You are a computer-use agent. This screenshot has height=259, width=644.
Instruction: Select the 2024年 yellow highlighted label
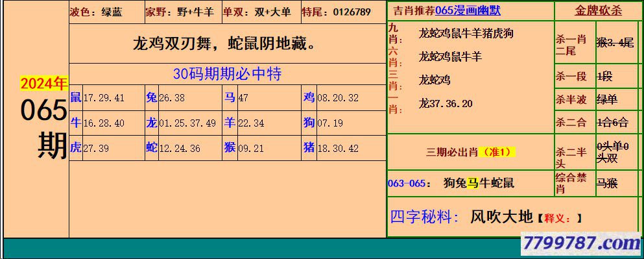pos(43,84)
